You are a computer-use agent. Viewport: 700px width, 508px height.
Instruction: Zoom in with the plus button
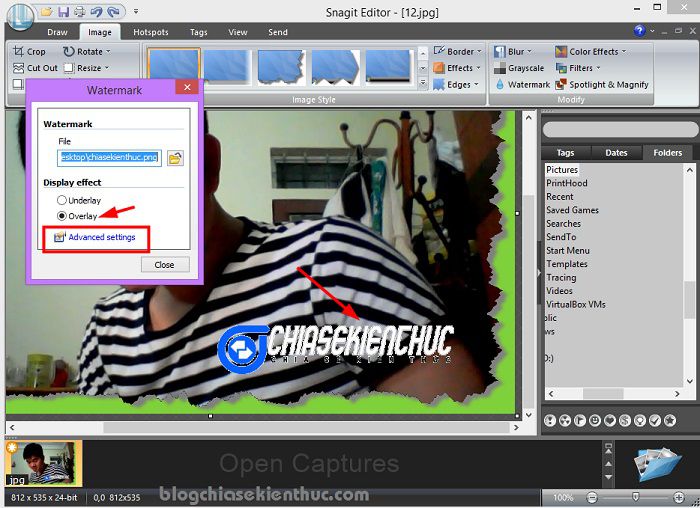[678, 497]
